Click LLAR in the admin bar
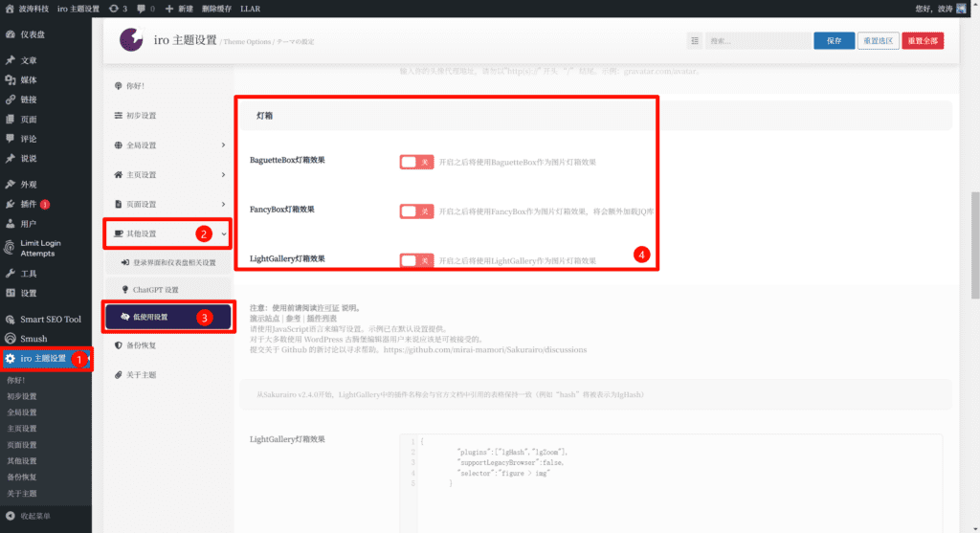This screenshot has height=533, width=980. 250,9
